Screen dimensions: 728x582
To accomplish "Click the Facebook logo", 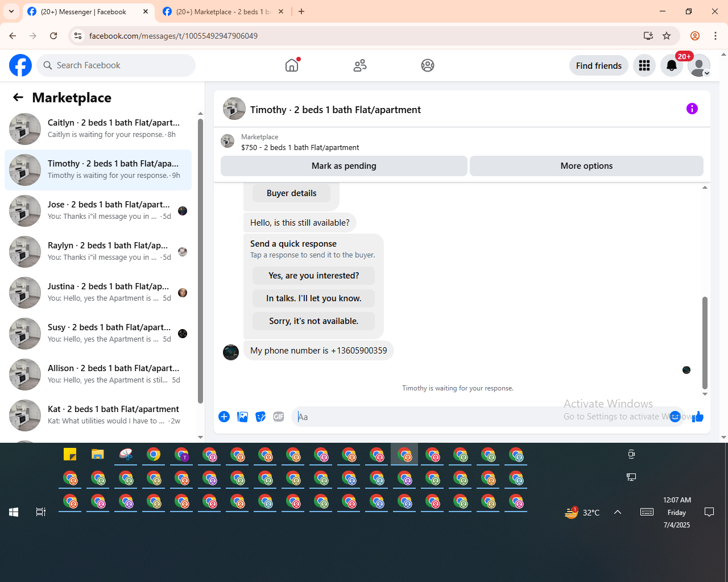I will [x=20, y=65].
